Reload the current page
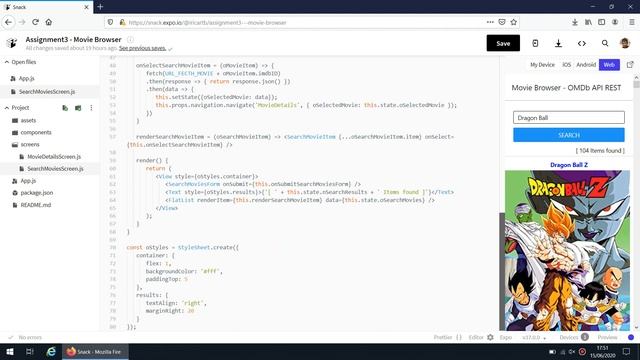This screenshot has height=360, width=640. (x=36, y=22)
